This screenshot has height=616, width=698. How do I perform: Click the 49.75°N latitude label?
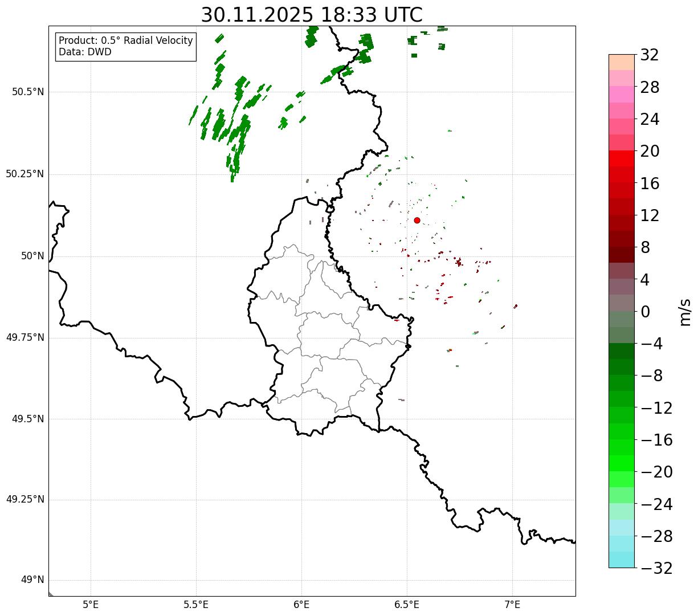click(x=25, y=337)
